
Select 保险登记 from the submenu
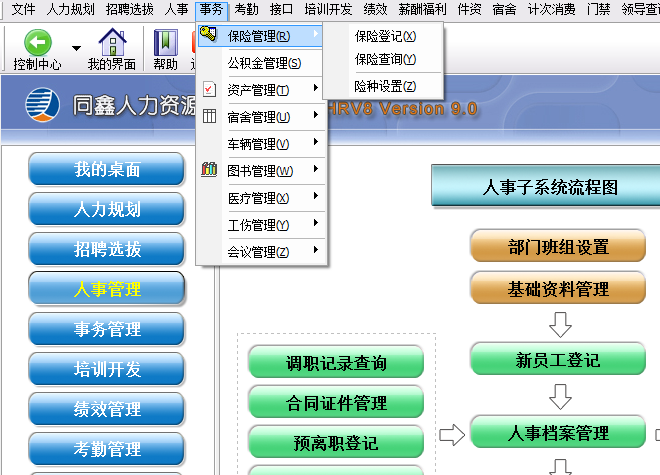coord(385,36)
